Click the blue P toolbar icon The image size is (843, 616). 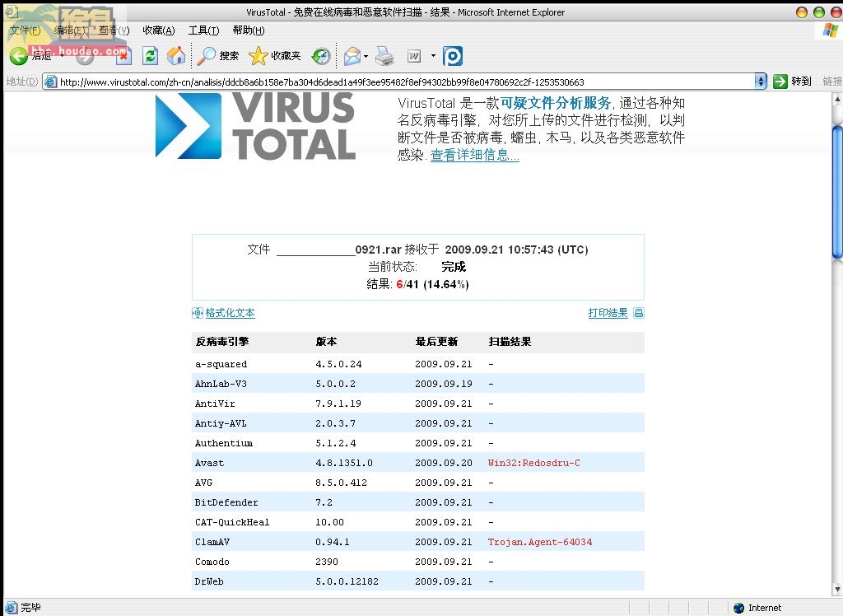click(x=453, y=56)
